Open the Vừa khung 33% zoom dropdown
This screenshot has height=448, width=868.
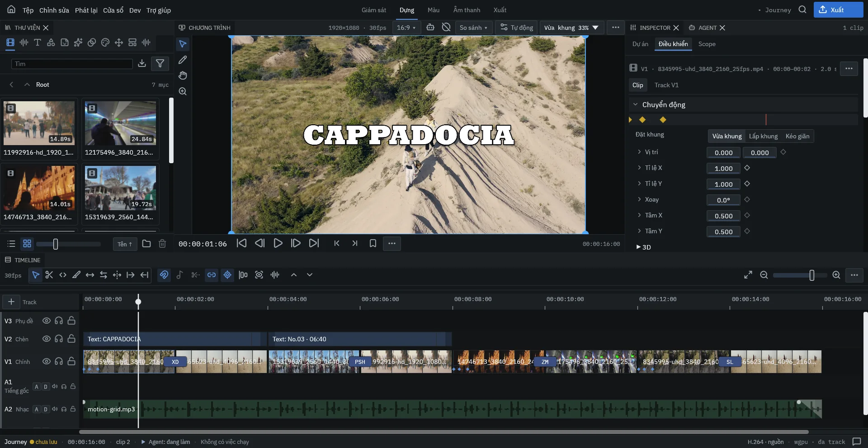pyautogui.click(x=571, y=28)
